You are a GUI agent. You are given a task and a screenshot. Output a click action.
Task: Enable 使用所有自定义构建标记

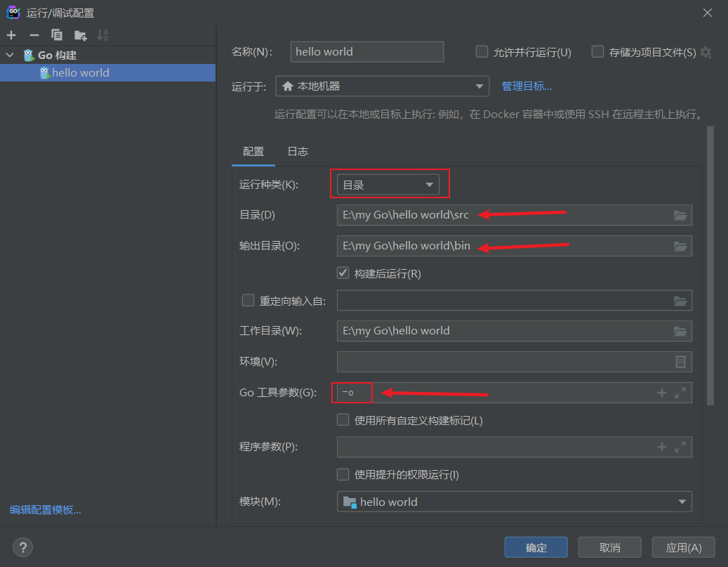click(343, 419)
